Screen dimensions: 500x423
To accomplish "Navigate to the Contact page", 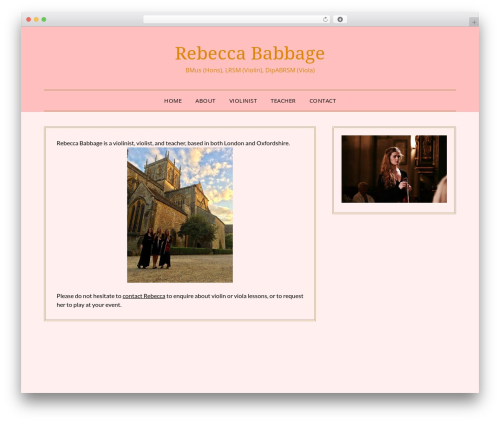I will (x=322, y=101).
